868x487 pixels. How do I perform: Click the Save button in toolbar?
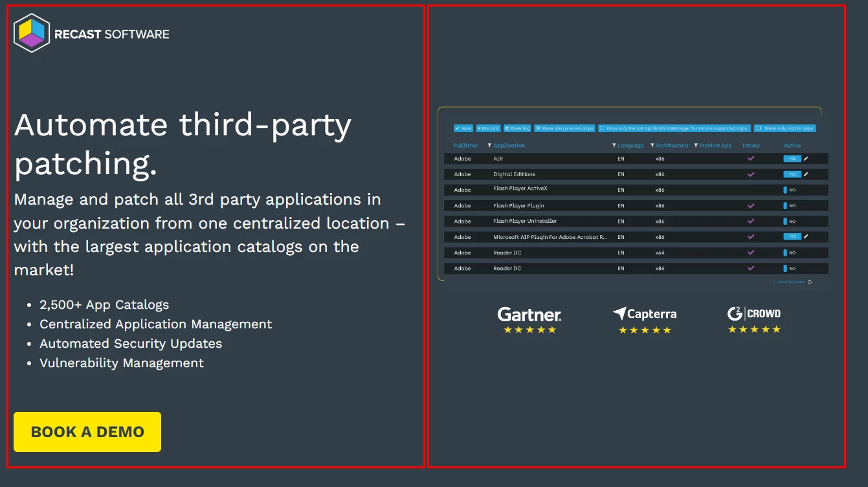463,128
